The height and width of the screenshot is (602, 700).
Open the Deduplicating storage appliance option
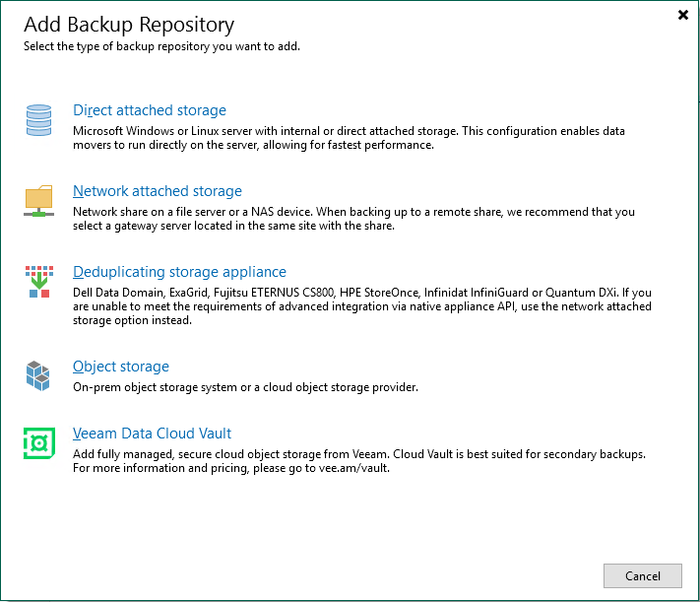179,272
